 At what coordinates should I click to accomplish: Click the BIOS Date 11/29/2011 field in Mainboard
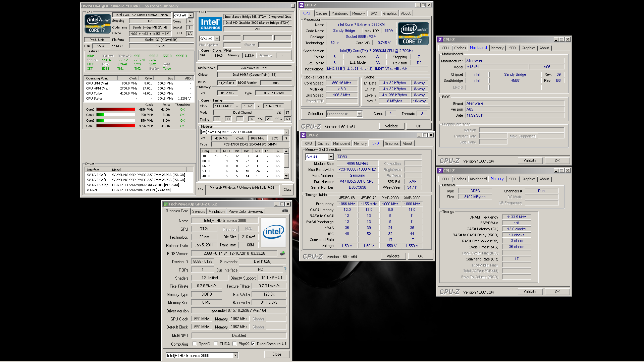coord(515,116)
